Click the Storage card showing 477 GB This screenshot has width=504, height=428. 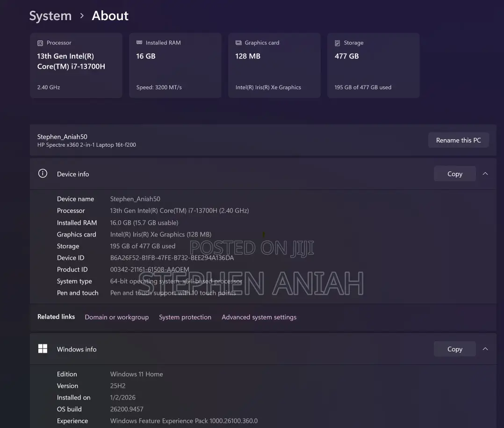[x=374, y=65]
